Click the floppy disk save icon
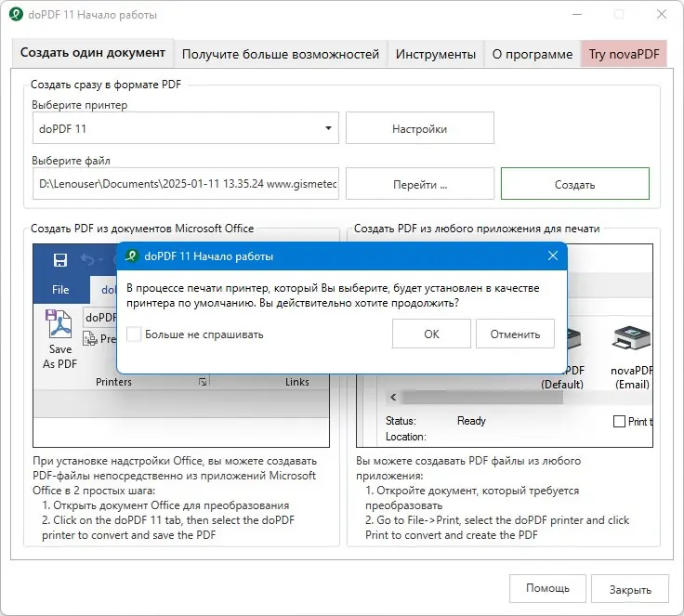Screen dimensions: 684x616 60,260
